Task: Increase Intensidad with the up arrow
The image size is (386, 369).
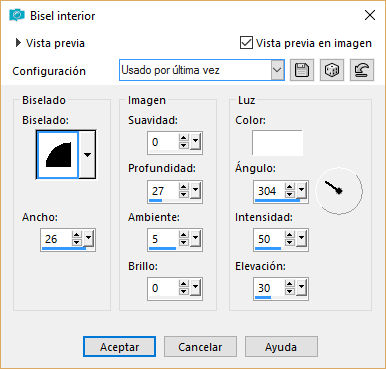Action: tap(289, 235)
